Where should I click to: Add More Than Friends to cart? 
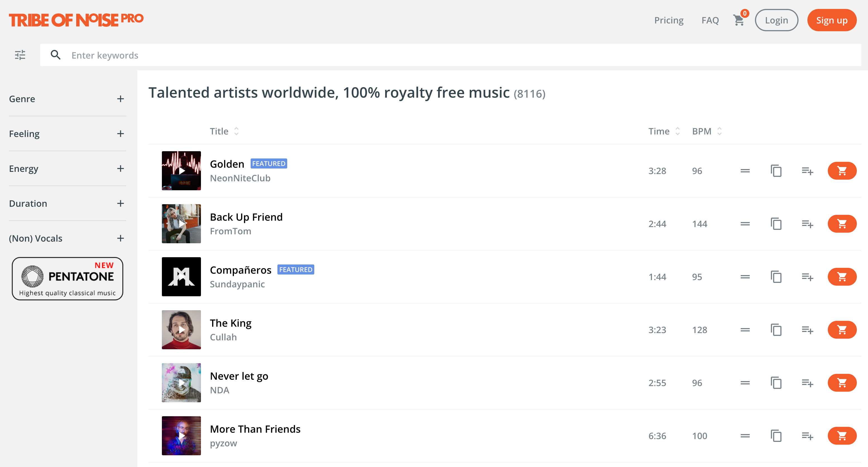click(x=842, y=436)
